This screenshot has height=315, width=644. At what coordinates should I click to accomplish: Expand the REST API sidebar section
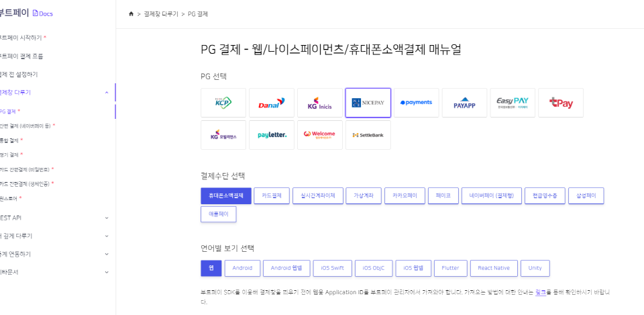point(107,218)
